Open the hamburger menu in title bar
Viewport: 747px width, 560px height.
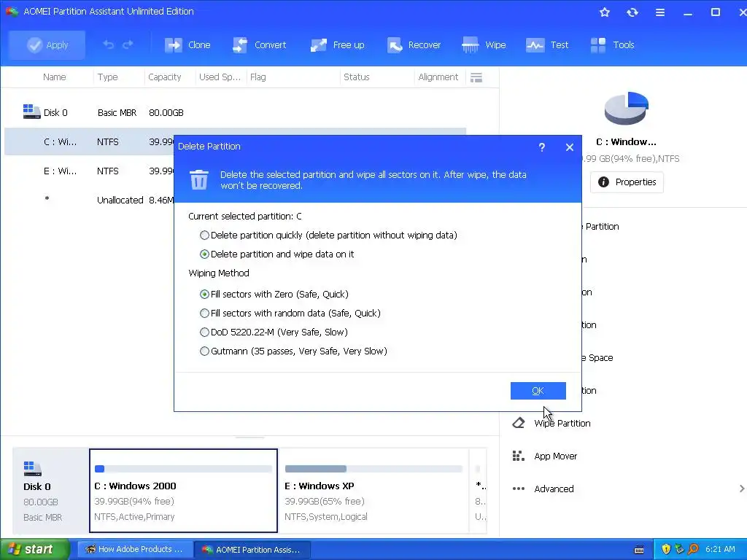pos(659,12)
